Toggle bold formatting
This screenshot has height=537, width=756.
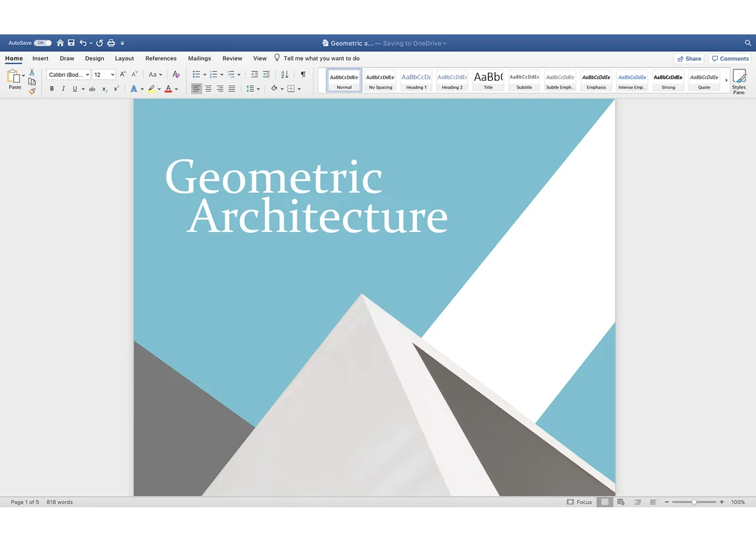tap(52, 89)
